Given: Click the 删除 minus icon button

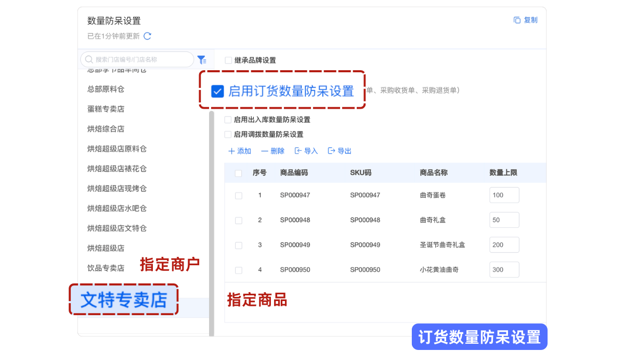Looking at the screenshot, I should [x=265, y=151].
